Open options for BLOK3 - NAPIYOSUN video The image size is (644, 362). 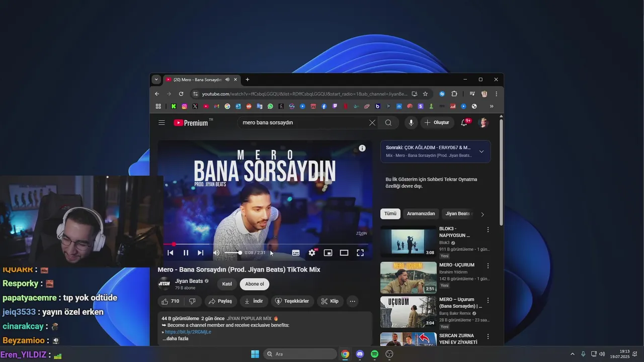pyautogui.click(x=488, y=230)
